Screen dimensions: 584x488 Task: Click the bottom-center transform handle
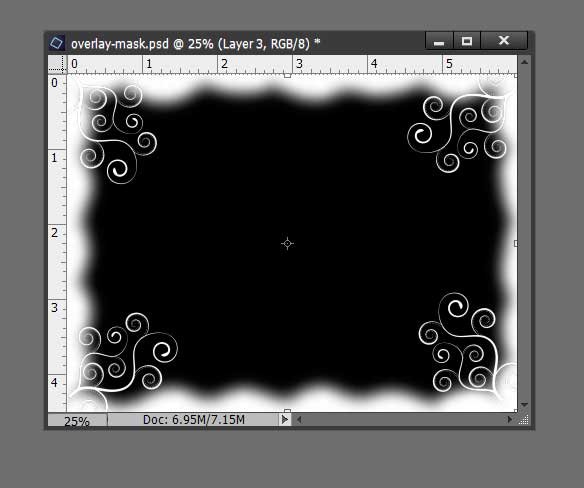coord(287,411)
